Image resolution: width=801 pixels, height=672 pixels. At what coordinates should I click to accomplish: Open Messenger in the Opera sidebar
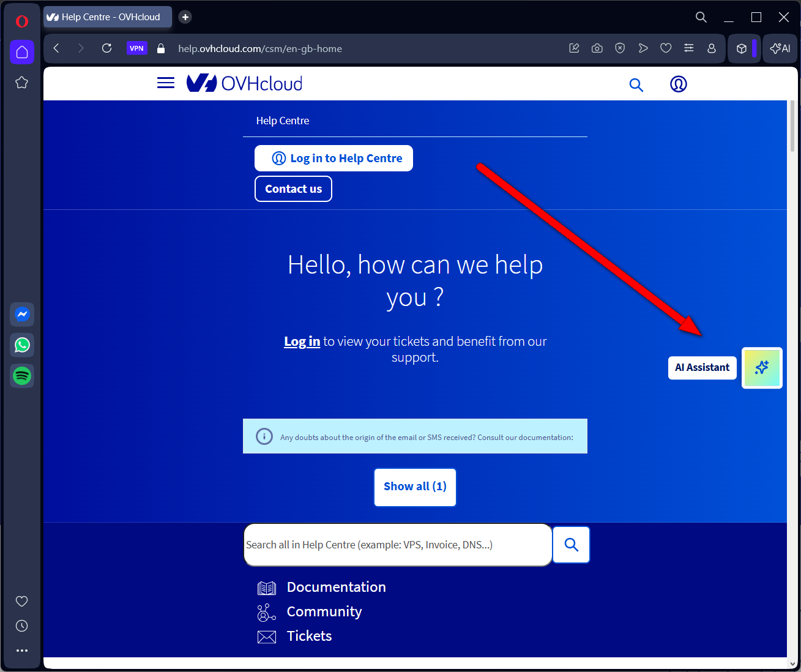click(22, 315)
